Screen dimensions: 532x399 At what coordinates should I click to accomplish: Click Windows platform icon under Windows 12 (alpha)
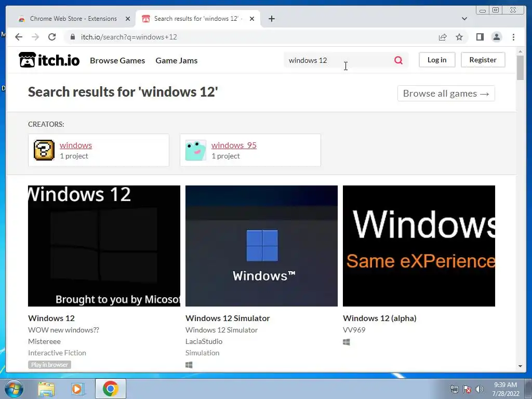tap(347, 342)
